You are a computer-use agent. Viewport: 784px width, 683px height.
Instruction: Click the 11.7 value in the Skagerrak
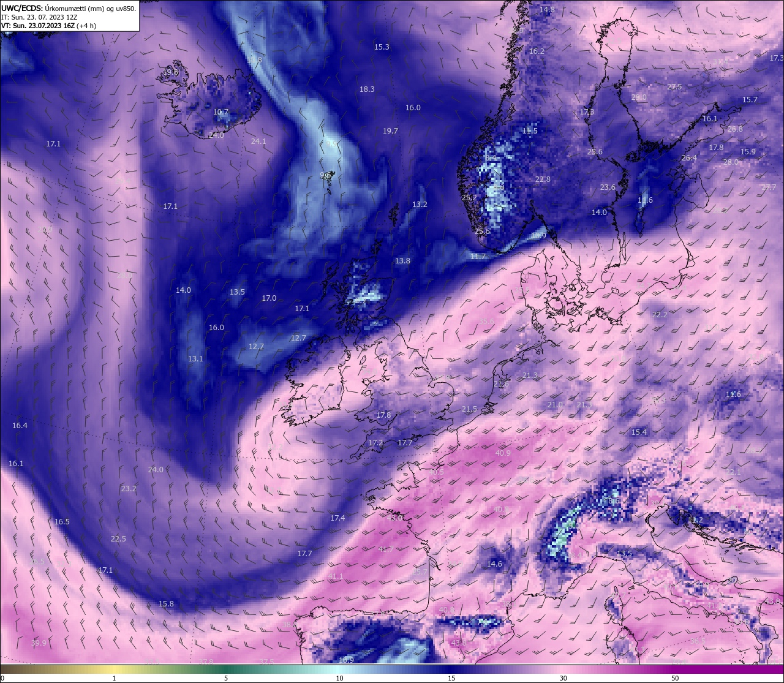pos(478,257)
